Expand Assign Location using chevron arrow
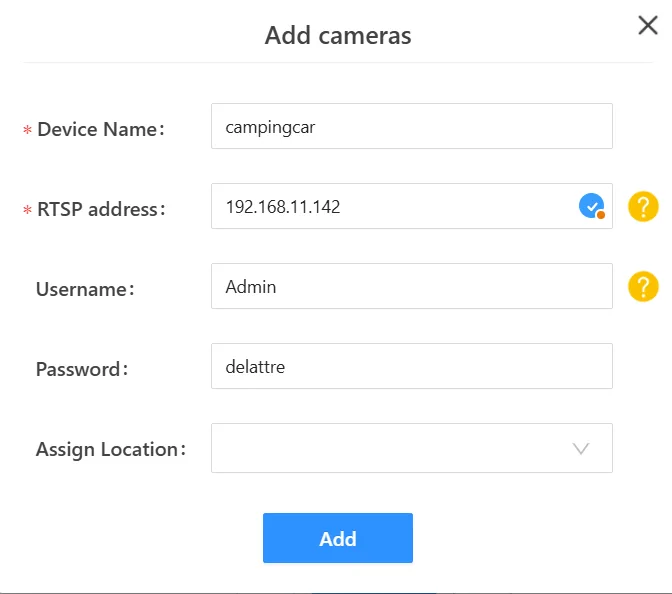This screenshot has height=594, width=672. [581, 448]
